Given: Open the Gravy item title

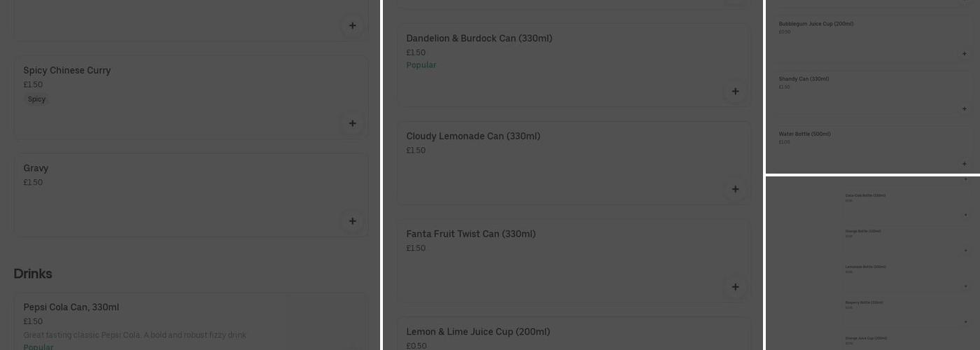Looking at the screenshot, I should click(36, 169).
